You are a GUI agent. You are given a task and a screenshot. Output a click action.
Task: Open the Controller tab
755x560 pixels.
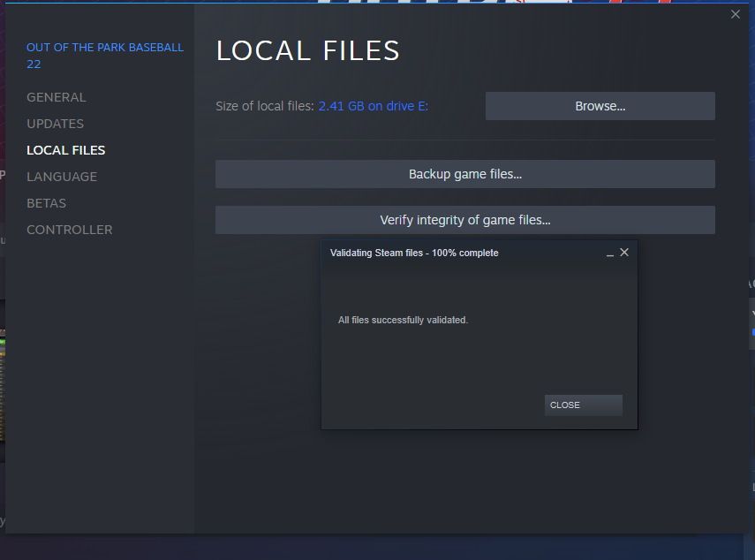[x=70, y=230]
